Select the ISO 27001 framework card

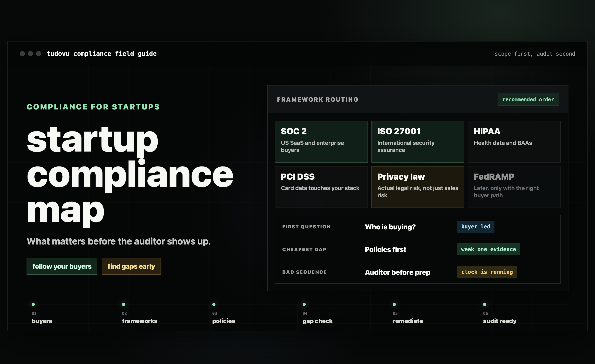pos(418,142)
